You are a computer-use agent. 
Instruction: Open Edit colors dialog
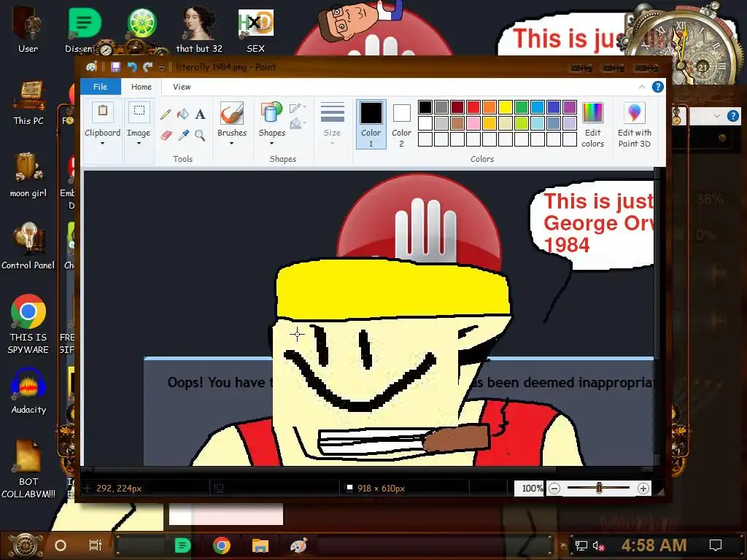click(x=592, y=125)
